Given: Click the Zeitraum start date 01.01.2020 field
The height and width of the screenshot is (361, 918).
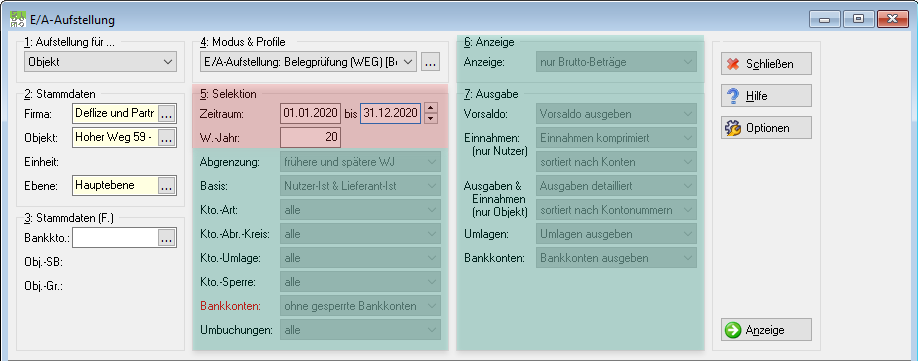Looking at the screenshot, I should coord(310,114).
